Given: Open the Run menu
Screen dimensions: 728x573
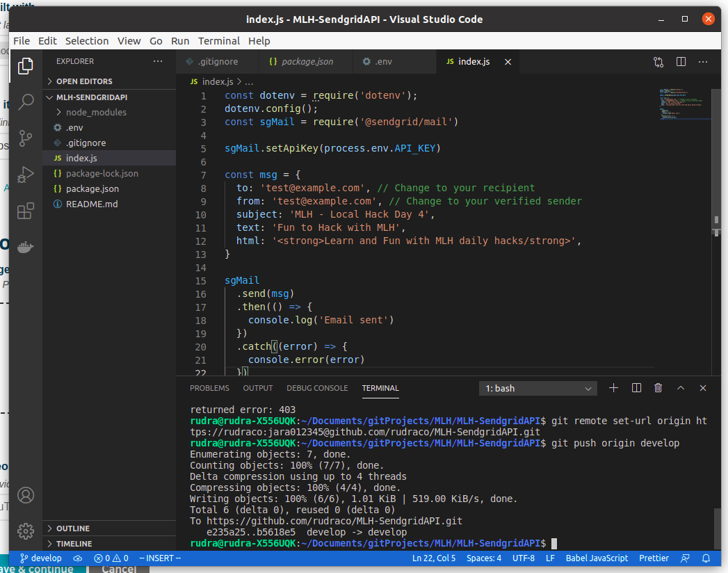Looking at the screenshot, I should (180, 41).
